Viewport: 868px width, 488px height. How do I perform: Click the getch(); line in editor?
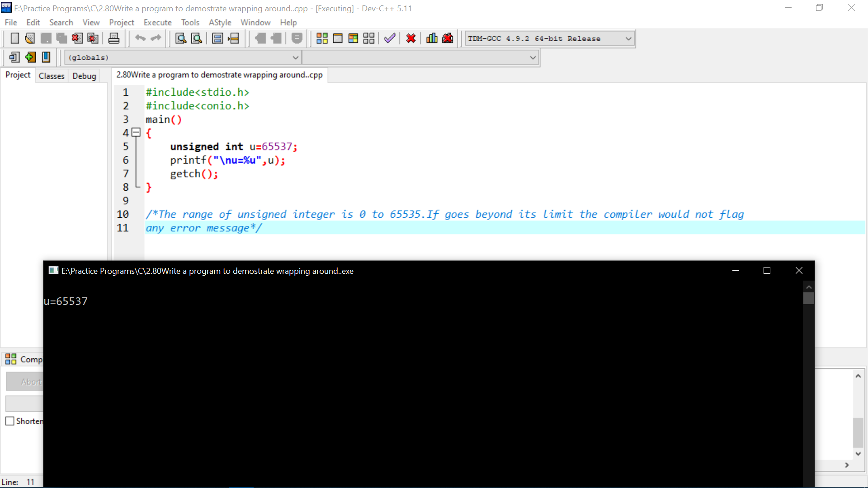pos(194,174)
